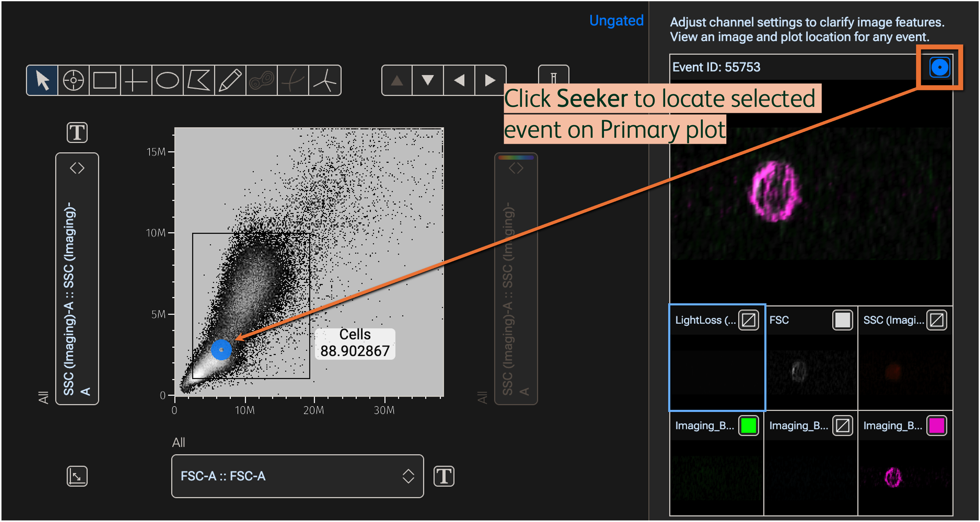Select the pencil freehand gate tool
980x522 pixels.
230,80
